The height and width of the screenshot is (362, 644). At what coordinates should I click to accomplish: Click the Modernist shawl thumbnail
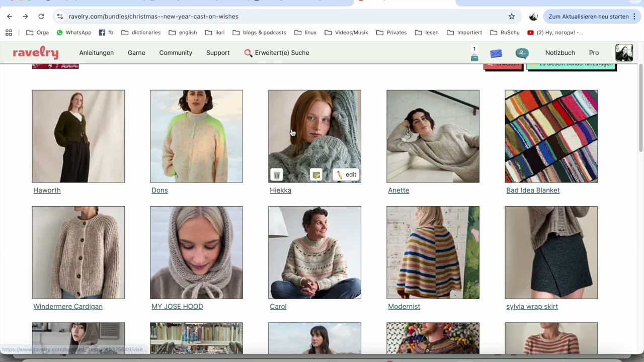point(433,252)
